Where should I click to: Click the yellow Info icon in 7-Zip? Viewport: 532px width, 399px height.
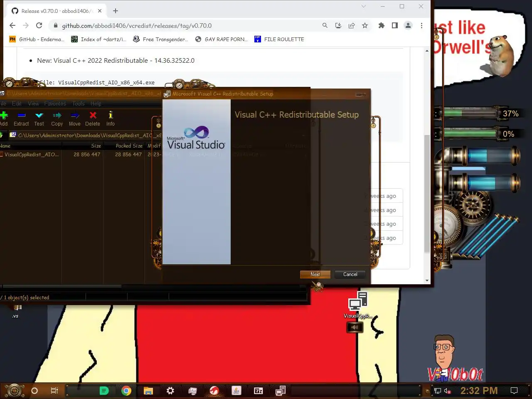pos(111,115)
